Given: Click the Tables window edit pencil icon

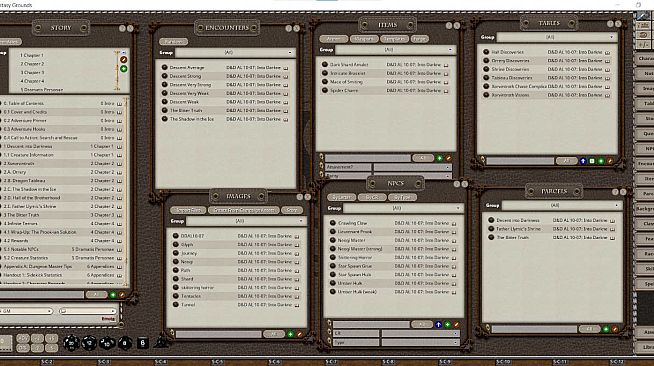Looking at the screenshot, I should (610, 161).
